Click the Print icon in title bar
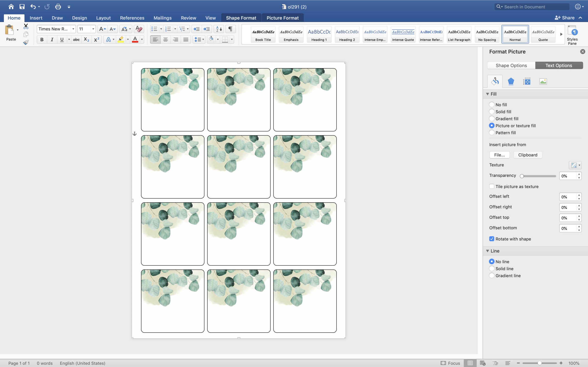 coord(58,7)
